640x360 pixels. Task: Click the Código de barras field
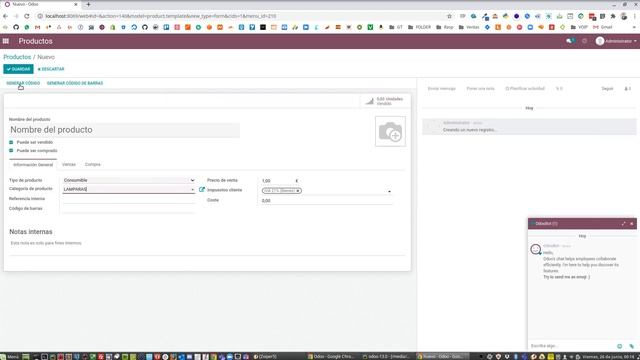[x=129, y=209]
